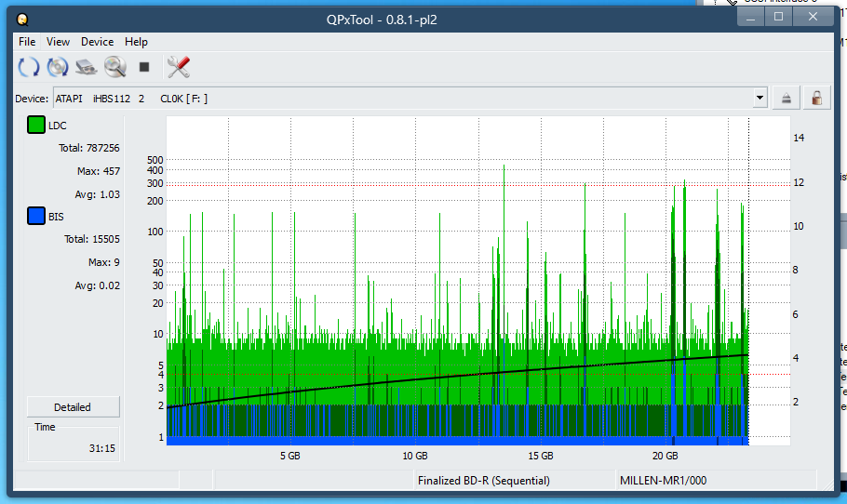
Task: Click the update media info disc icon
Action: tap(58, 67)
